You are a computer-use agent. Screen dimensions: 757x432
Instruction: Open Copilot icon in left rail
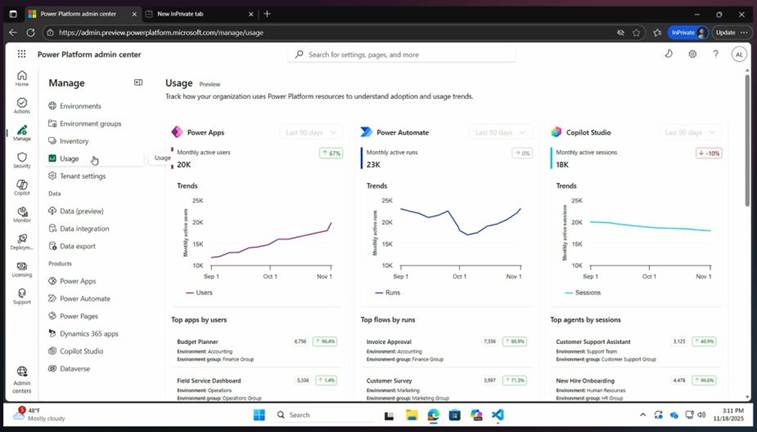tap(22, 187)
